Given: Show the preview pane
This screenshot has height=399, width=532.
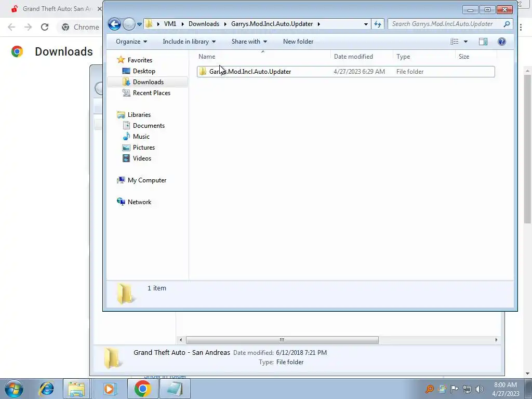Looking at the screenshot, I should pos(483,42).
